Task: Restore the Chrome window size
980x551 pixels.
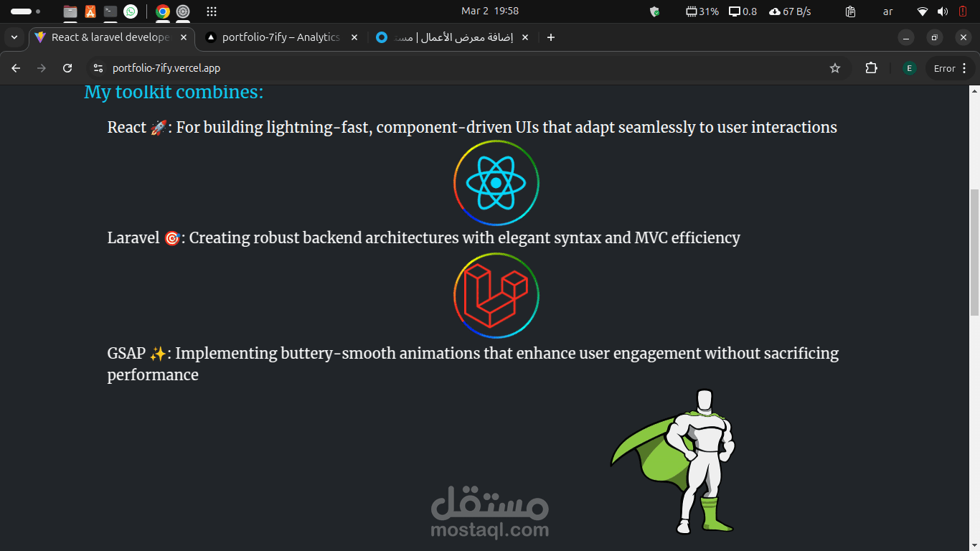Action: [x=935, y=37]
